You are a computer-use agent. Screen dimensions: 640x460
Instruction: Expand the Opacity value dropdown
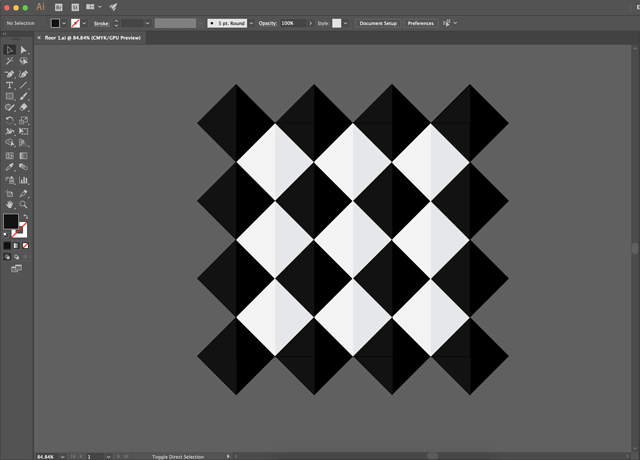click(x=310, y=23)
